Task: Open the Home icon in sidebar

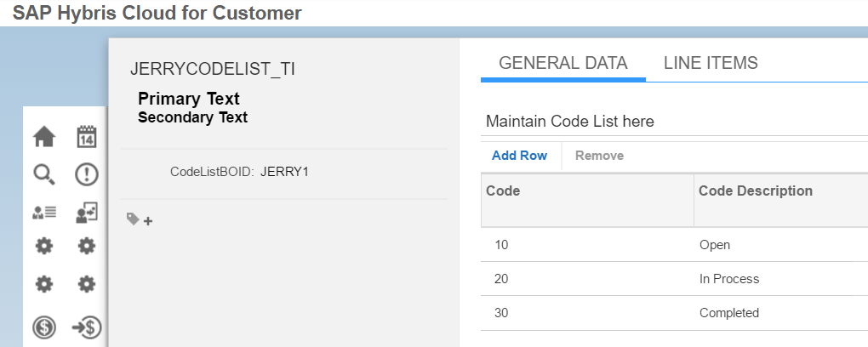Action: pos(44,136)
